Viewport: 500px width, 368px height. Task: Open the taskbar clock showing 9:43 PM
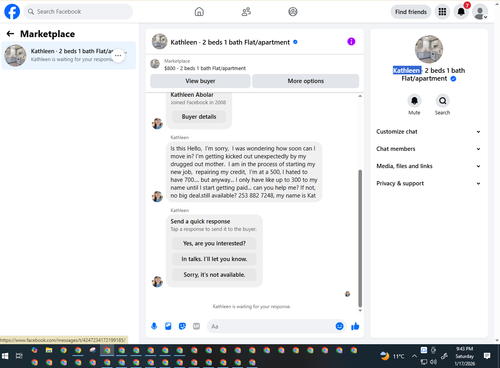pos(464,356)
